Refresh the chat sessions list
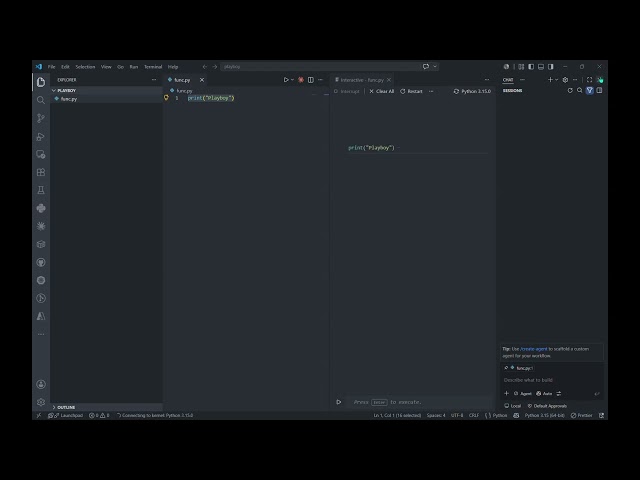The width and height of the screenshot is (640, 480). [x=570, y=91]
